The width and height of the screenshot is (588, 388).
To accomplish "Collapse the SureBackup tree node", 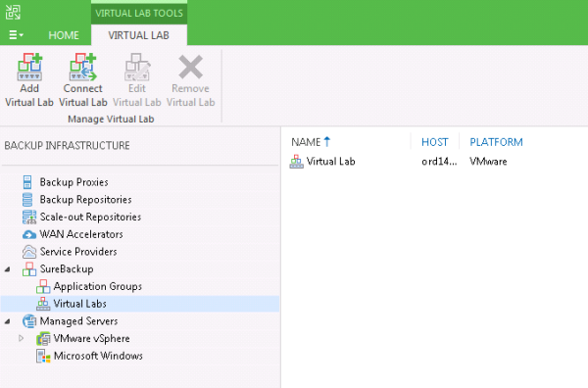I will (8, 269).
